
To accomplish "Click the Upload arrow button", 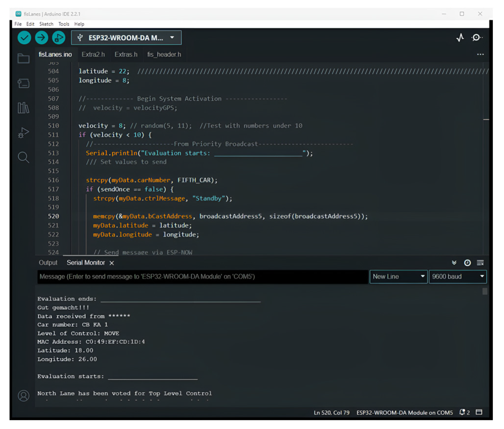I will (41, 38).
